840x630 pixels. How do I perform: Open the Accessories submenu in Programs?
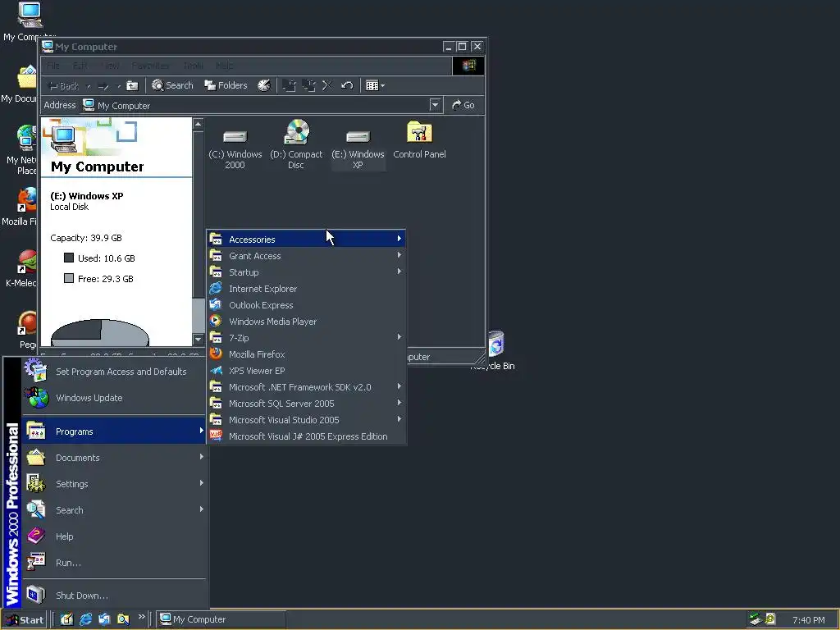tap(307, 239)
